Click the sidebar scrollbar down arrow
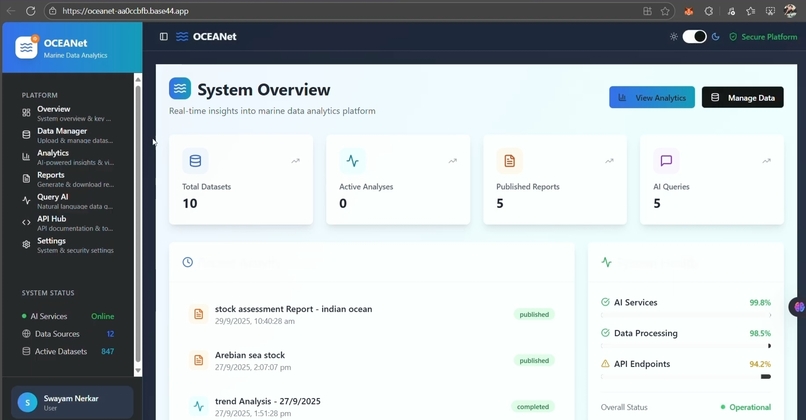 point(138,371)
